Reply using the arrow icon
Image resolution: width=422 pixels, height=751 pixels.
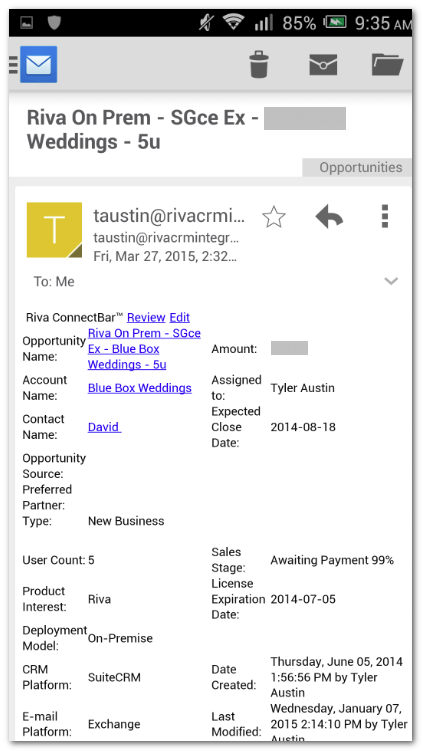tap(330, 216)
